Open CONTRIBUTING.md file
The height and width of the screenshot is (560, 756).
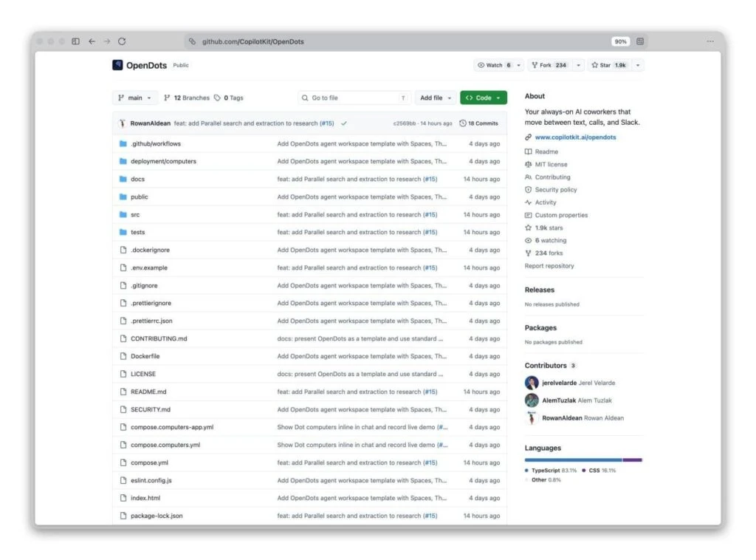tap(159, 338)
